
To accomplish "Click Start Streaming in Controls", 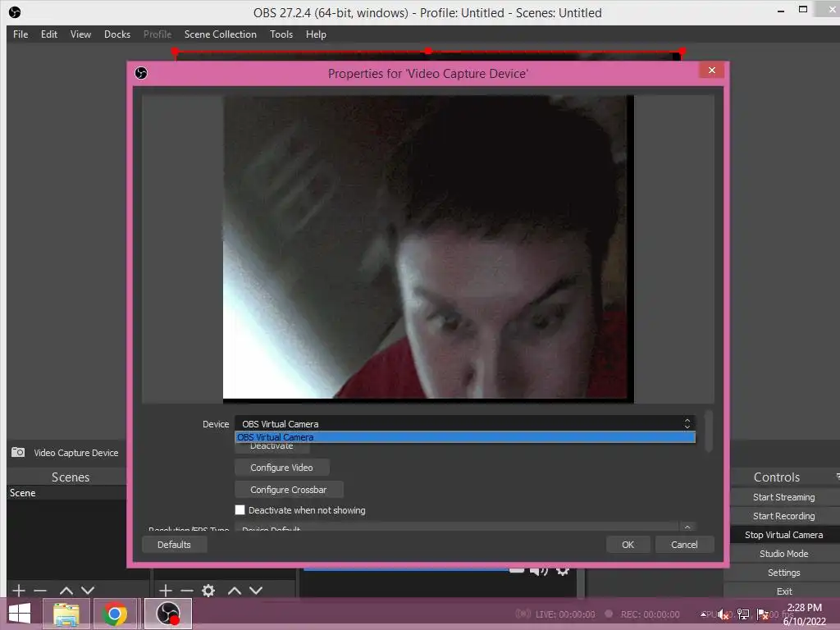I will 783,497.
